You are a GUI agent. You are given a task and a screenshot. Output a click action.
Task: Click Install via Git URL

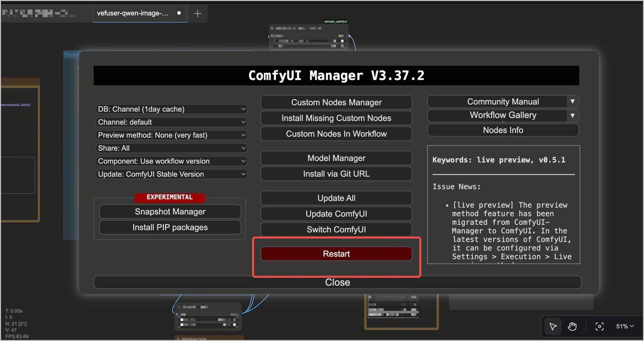[336, 174]
